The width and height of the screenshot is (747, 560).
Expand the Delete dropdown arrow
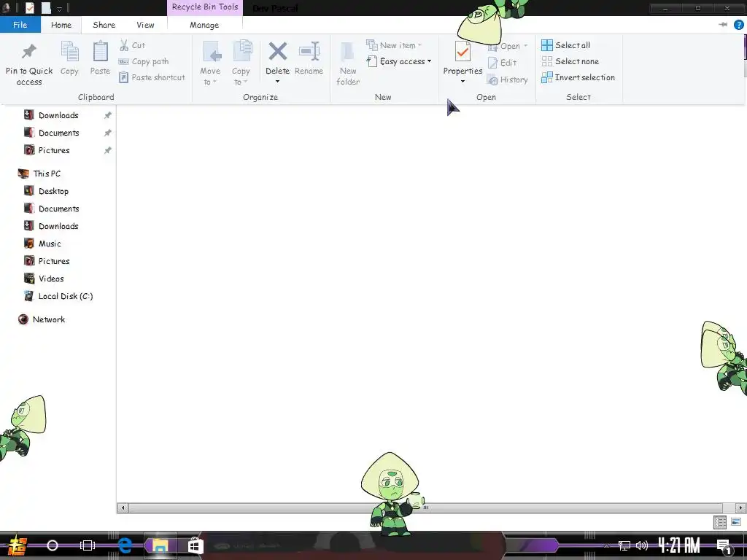click(277, 82)
